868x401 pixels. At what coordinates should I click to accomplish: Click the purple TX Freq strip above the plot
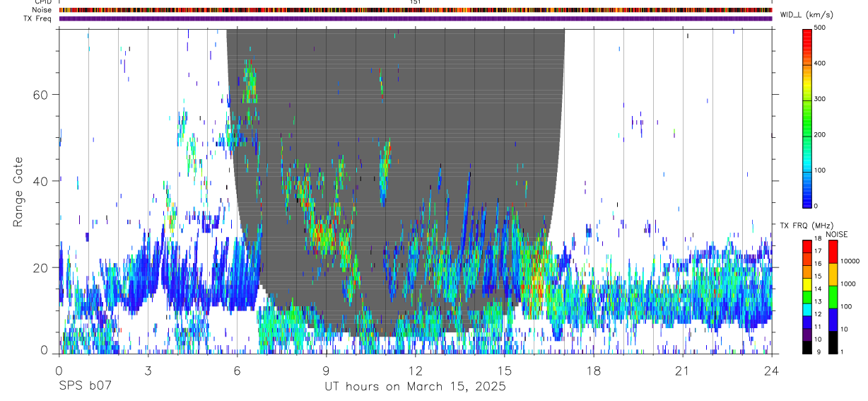(x=415, y=18)
